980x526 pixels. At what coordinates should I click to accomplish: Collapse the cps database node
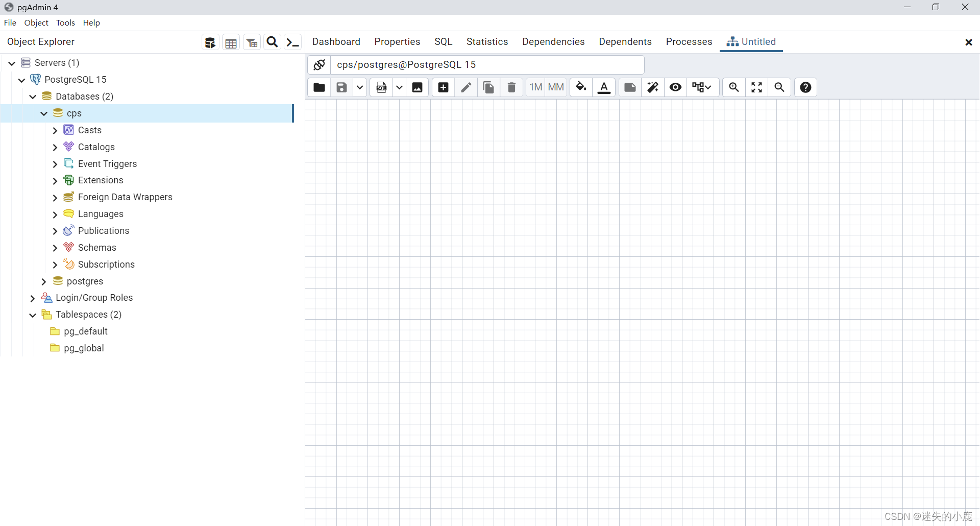point(44,114)
